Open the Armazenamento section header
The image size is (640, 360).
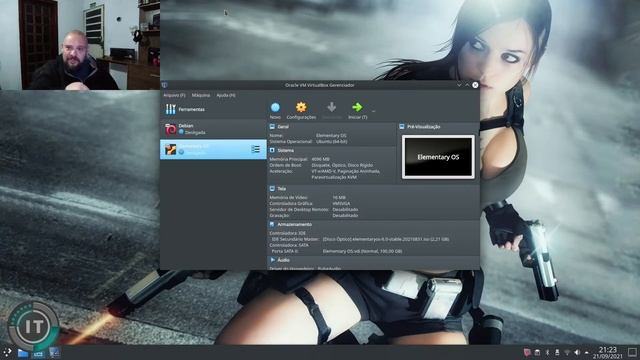[294, 224]
